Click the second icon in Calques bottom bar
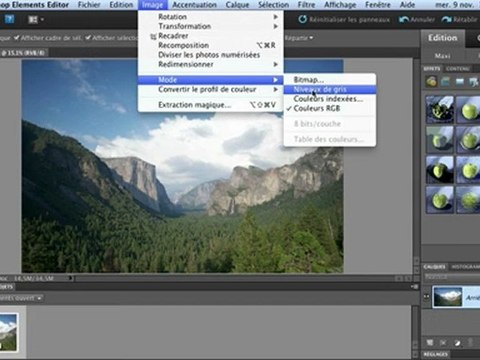Image resolution: width=480 pixels, height=360 pixels. (x=443, y=342)
